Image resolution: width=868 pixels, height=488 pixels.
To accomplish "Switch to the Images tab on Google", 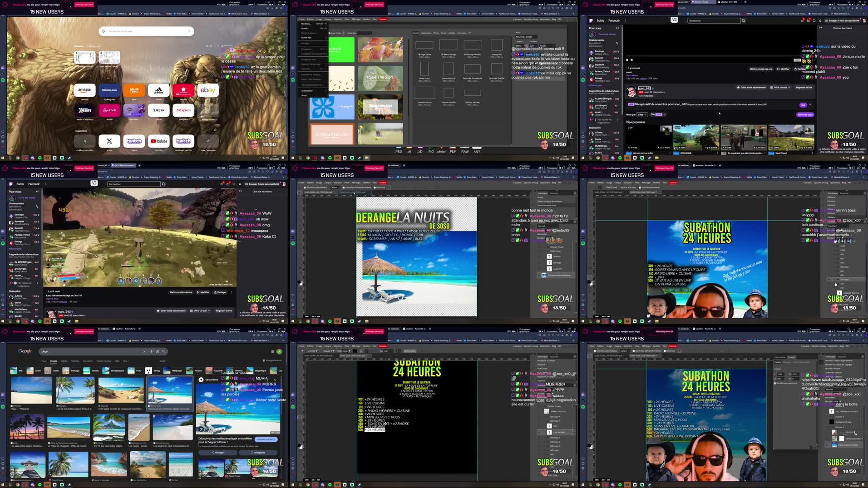I will pyautogui.click(x=53, y=361).
